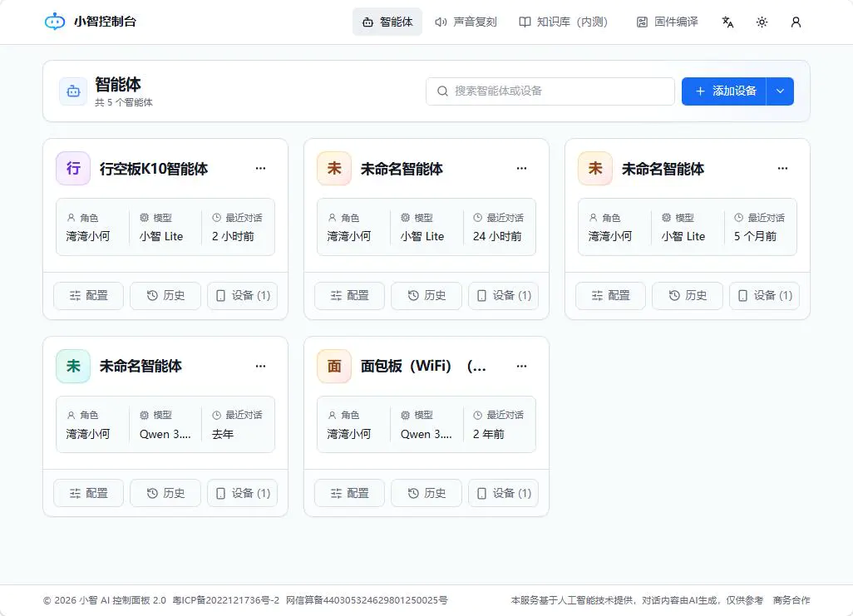Screen dimensions: 853x616
Task: Open 设备 (1) for 面包板 (WiFi)
Action: click(504, 493)
